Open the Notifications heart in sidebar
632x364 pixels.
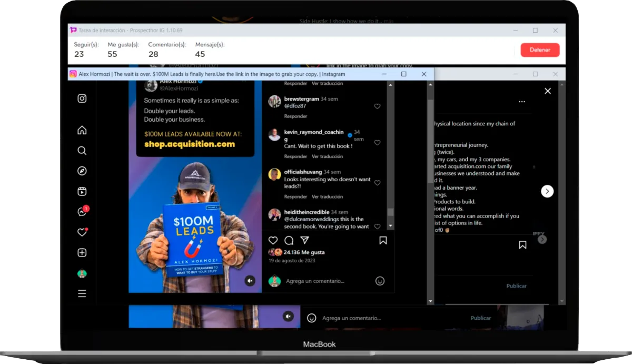point(82,232)
